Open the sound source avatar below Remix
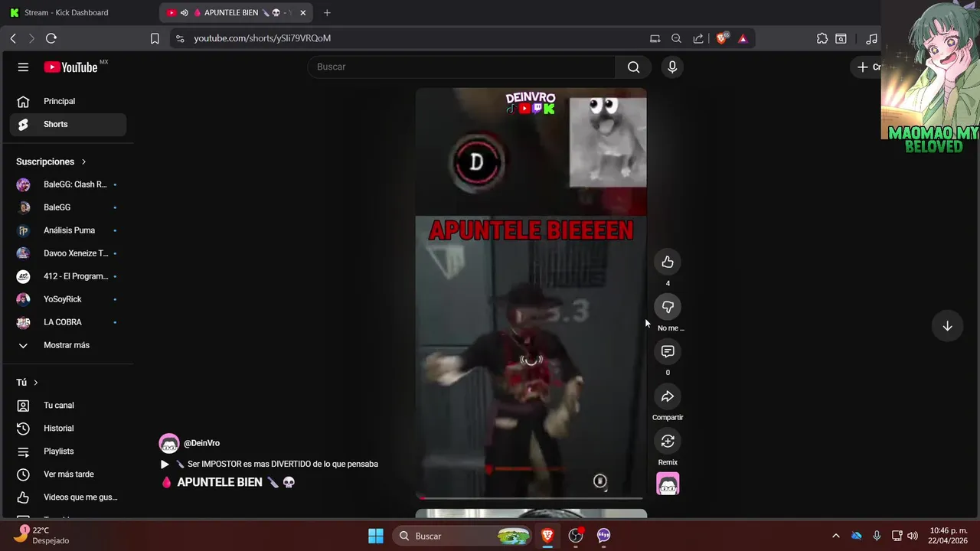 point(668,484)
